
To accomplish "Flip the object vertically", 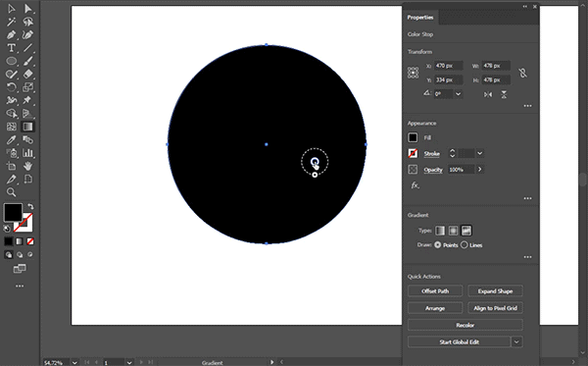I will 504,94.
